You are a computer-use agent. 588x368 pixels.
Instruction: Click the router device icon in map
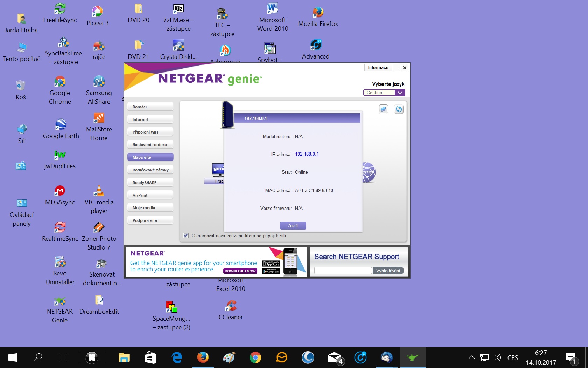[x=227, y=115]
